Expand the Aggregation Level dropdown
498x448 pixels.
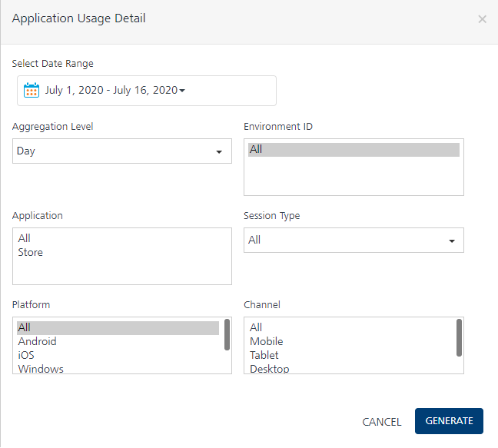click(x=122, y=151)
